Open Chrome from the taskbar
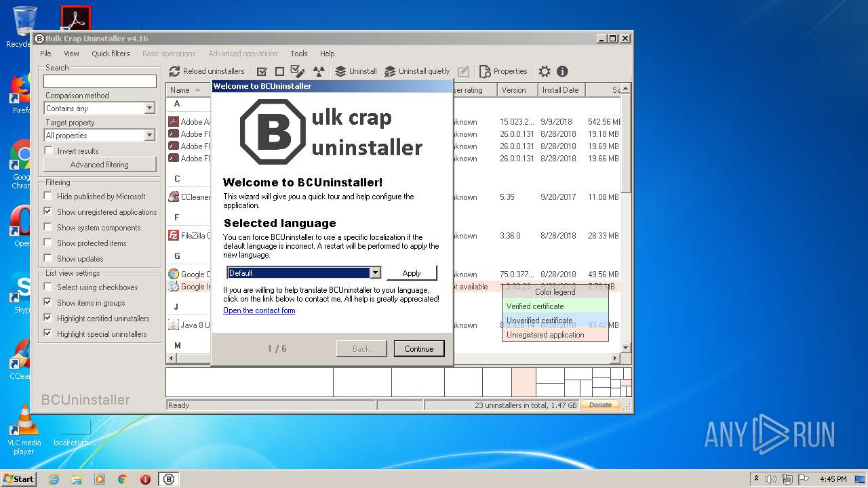 [x=122, y=479]
